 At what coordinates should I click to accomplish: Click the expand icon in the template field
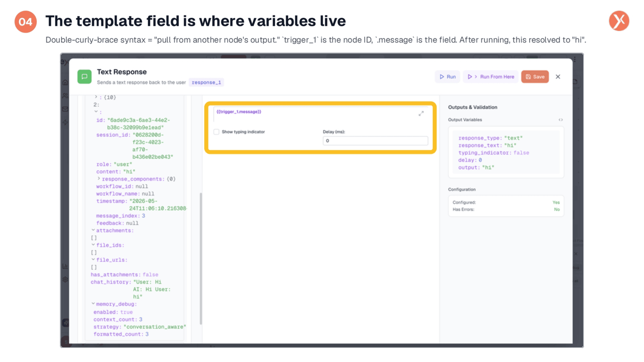(421, 113)
